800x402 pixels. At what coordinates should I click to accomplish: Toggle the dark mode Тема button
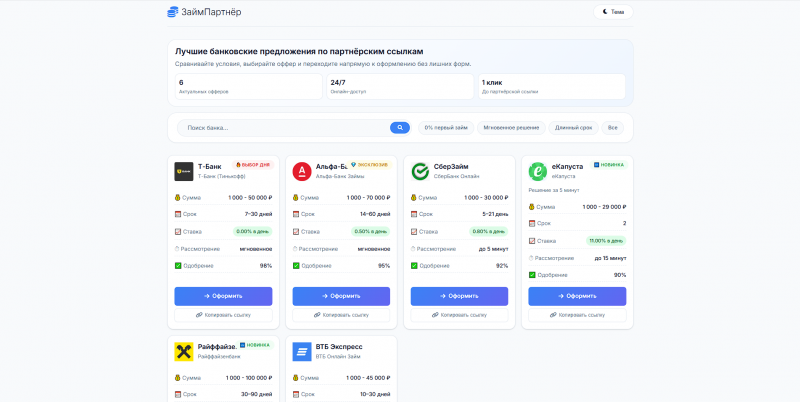(x=613, y=12)
